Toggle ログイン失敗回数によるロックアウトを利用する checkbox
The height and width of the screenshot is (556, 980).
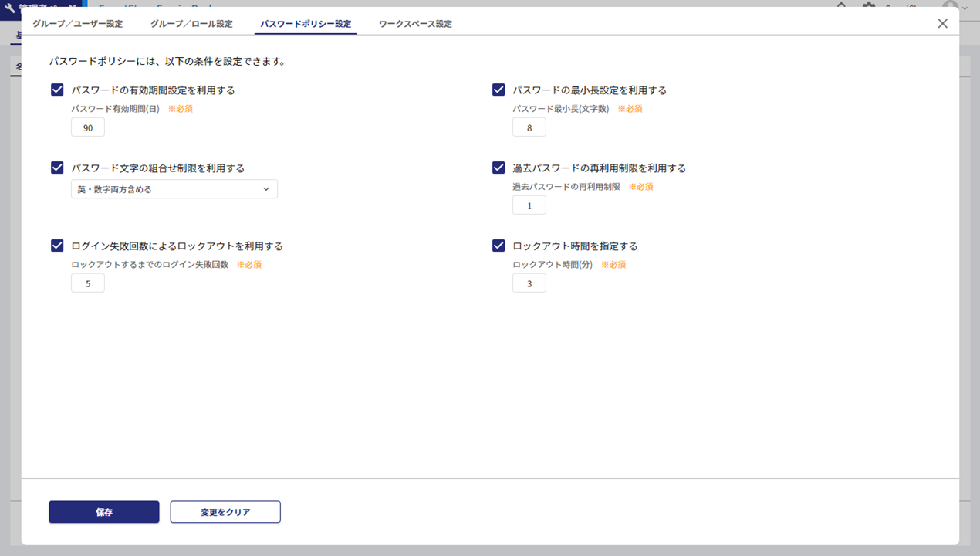click(x=57, y=246)
